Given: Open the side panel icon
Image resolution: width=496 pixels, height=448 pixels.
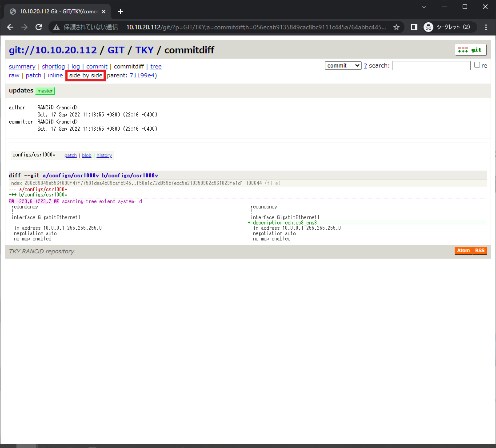Looking at the screenshot, I should coord(414,27).
